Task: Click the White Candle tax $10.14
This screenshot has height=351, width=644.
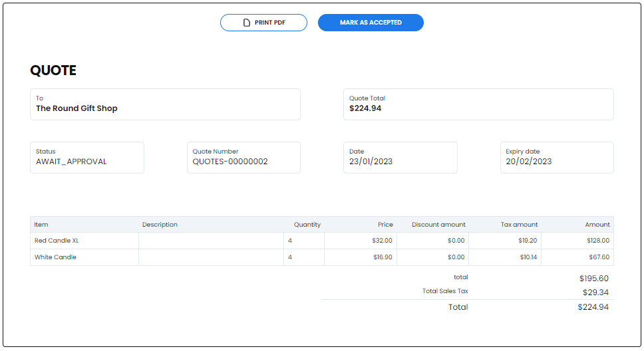Action: [528, 257]
